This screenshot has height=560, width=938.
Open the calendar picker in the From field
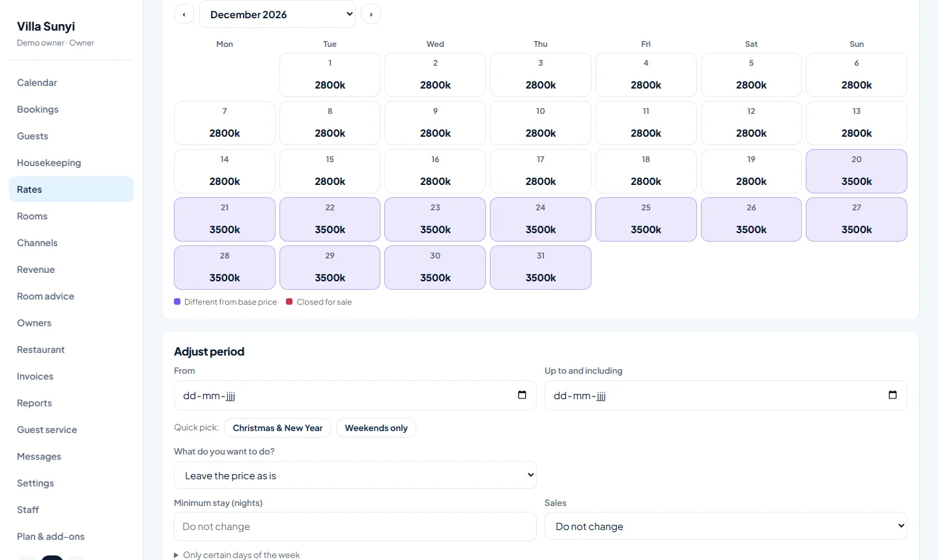[x=522, y=395]
